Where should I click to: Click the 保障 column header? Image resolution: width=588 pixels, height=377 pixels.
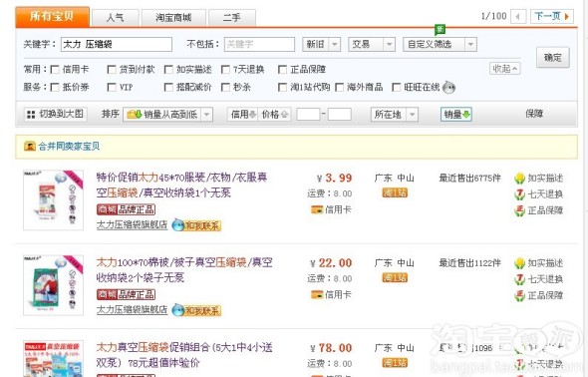[534, 114]
